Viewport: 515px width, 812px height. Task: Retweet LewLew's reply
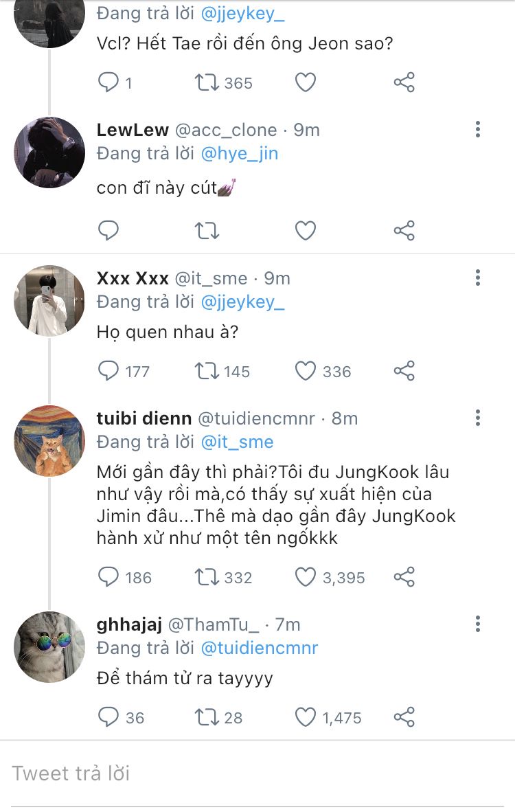(206, 230)
